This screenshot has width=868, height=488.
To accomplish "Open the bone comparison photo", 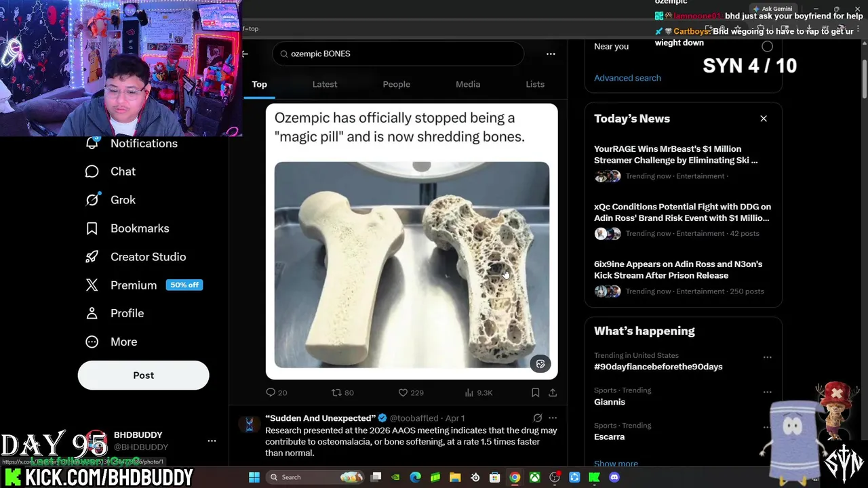I will (x=412, y=264).
